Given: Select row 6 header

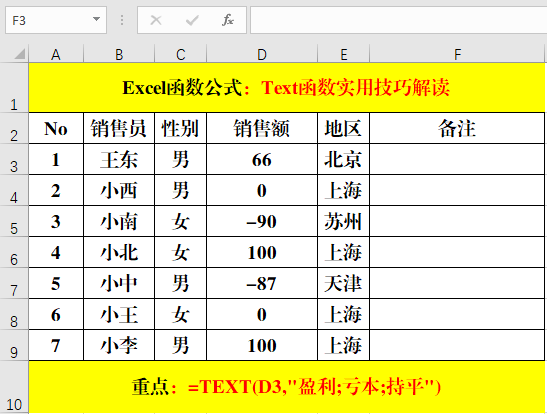Looking at the screenshot, I should pyautogui.click(x=14, y=252).
